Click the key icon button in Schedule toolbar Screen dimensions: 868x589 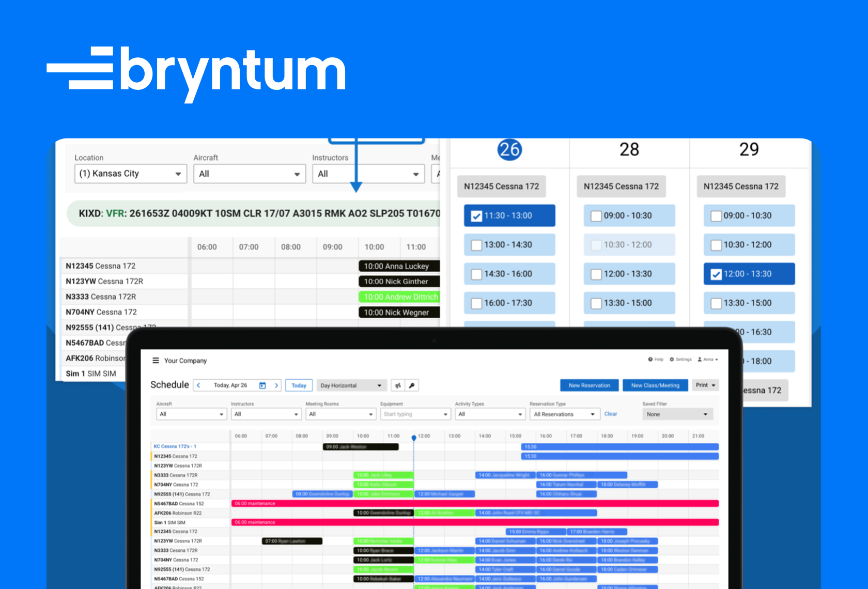[x=412, y=385]
